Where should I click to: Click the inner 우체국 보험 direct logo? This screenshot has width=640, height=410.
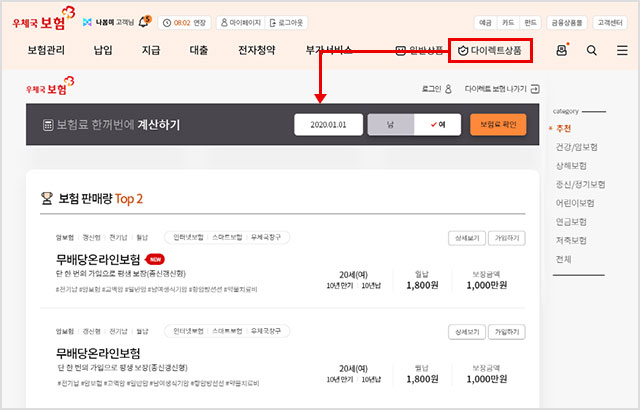50,86
